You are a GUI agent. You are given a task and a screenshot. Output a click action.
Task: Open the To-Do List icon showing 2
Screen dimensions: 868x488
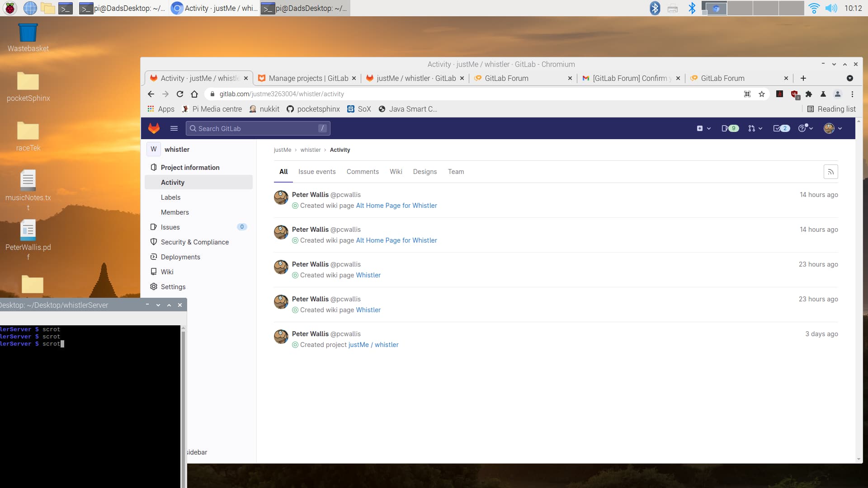point(781,128)
